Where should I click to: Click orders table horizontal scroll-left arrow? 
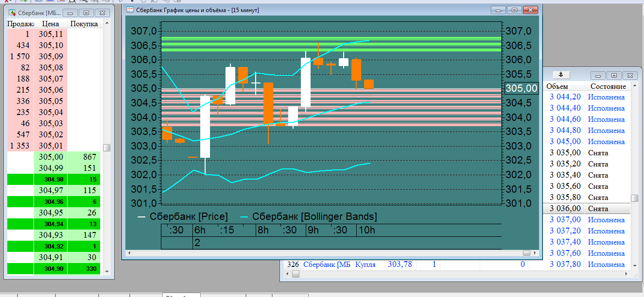[287, 275]
